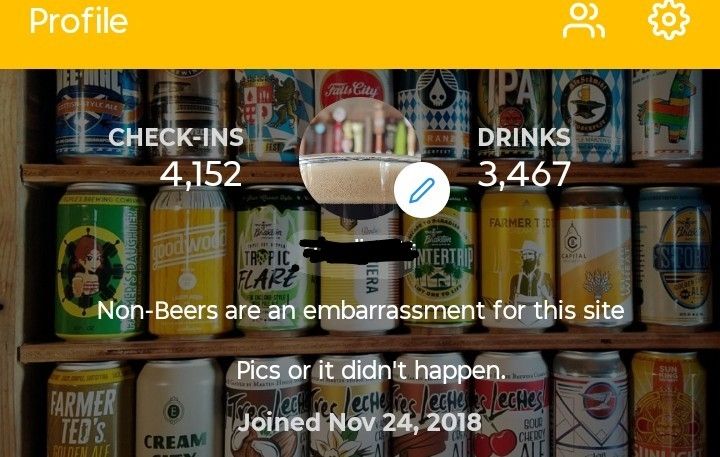720x457 pixels.
Task: Tap the yellow Farmer Ted can image
Action: point(518,260)
